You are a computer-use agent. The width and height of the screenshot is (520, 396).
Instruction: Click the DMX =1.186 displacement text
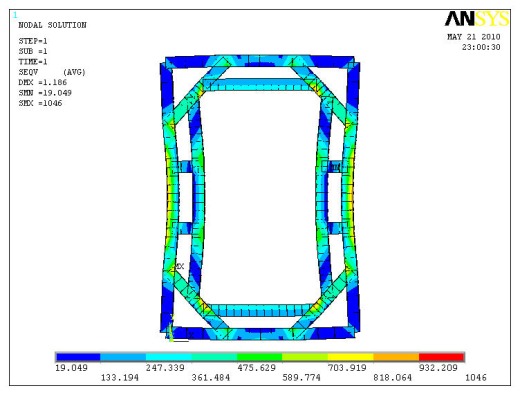coord(43,82)
